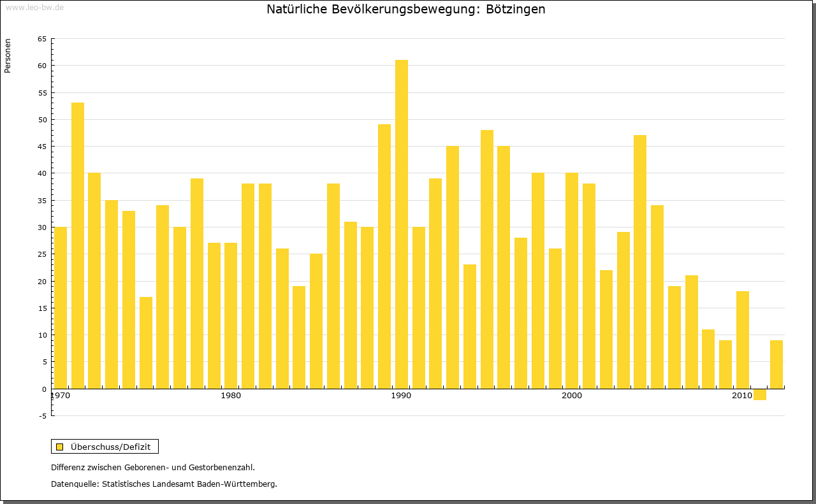
Task: Click the last bar for 2012
Action: [x=776, y=364]
